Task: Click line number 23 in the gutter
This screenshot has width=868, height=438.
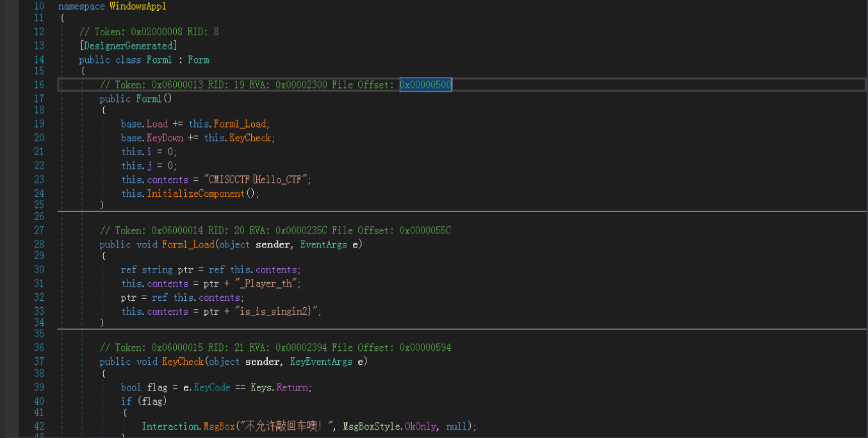Action: coord(38,180)
